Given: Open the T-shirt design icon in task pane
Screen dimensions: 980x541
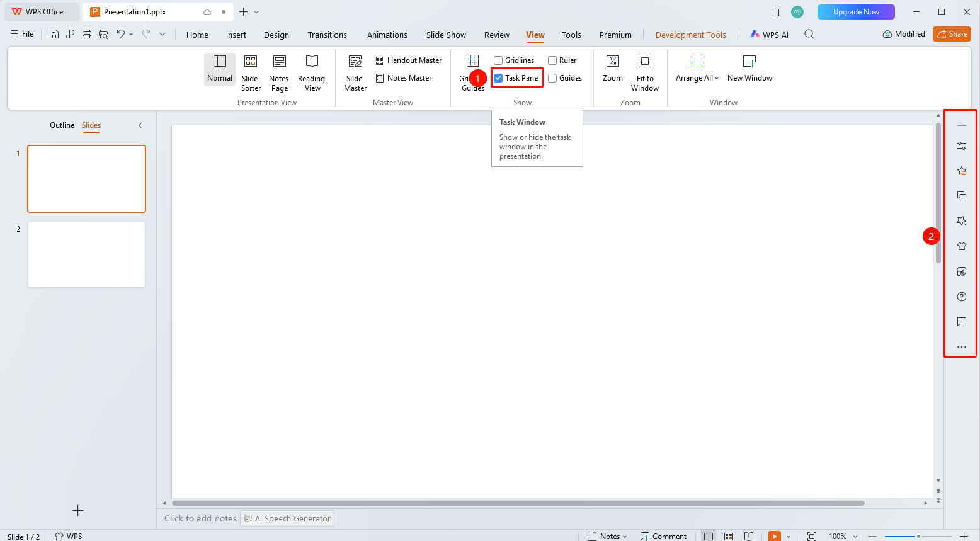Looking at the screenshot, I should coord(962,246).
